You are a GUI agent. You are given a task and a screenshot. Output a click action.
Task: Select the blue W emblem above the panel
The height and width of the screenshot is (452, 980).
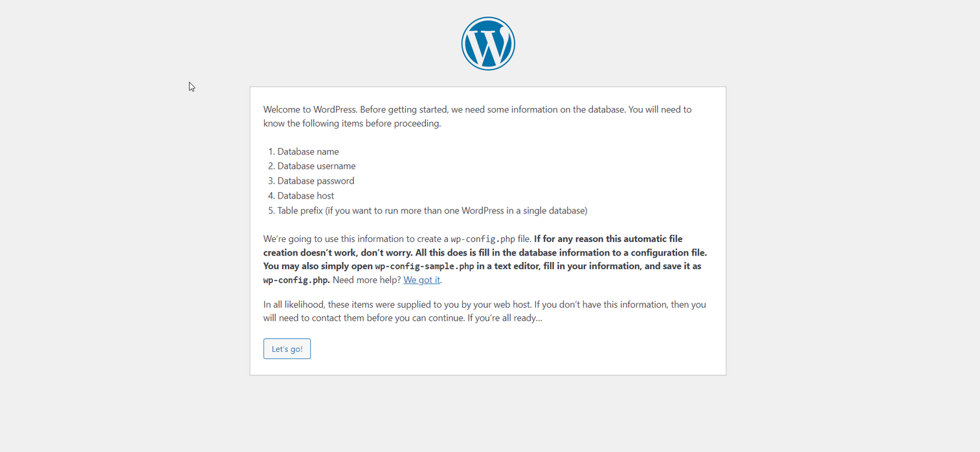[487, 43]
